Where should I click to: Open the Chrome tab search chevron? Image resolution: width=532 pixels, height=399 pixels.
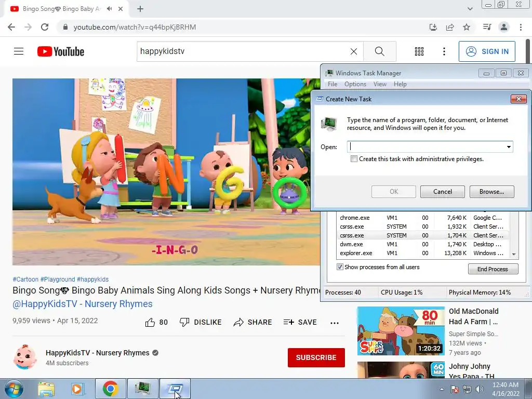click(x=470, y=9)
